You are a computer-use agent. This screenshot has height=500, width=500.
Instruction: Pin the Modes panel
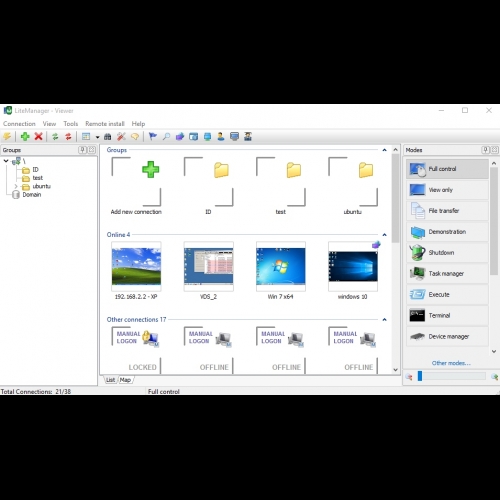click(x=486, y=150)
